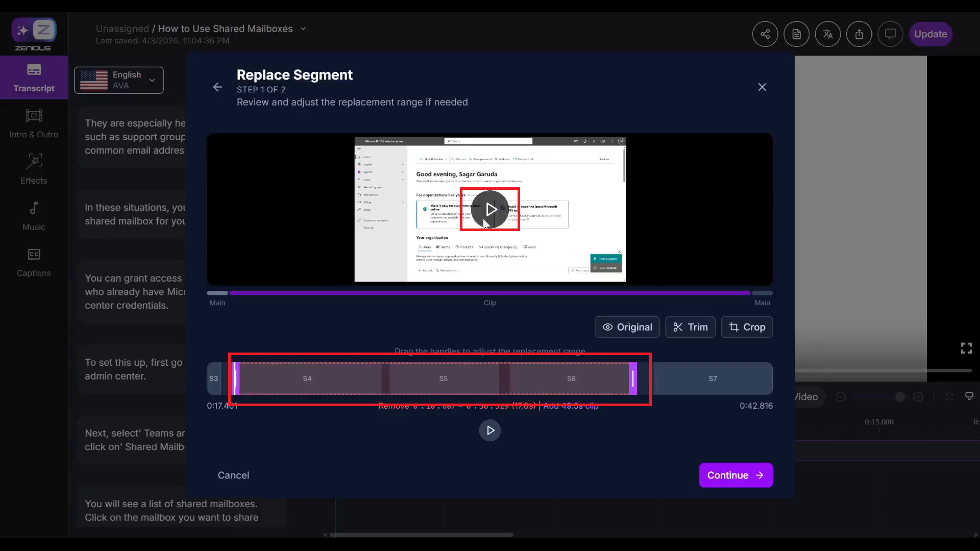This screenshot has width=980, height=551.
Task: Click Cancel in the dialog
Action: pyautogui.click(x=233, y=475)
